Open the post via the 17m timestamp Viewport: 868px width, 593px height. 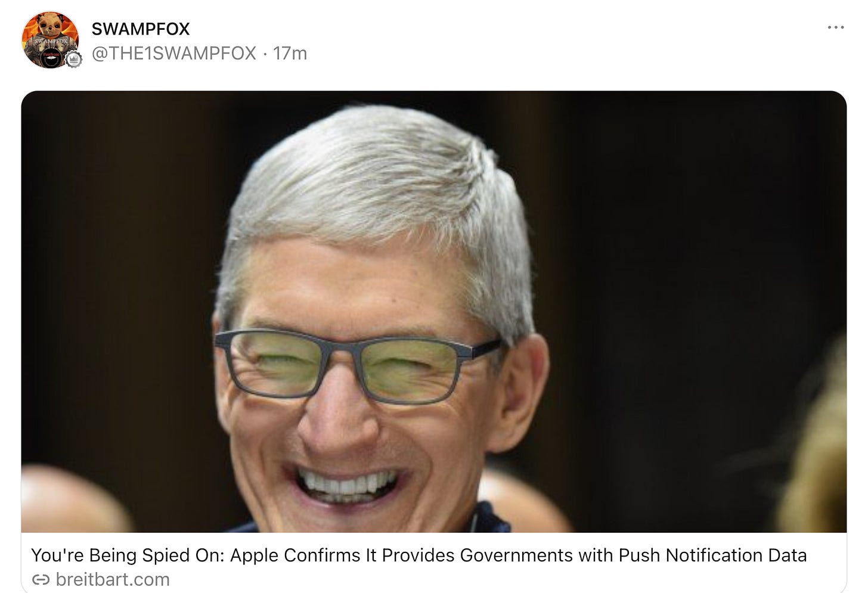(x=290, y=53)
